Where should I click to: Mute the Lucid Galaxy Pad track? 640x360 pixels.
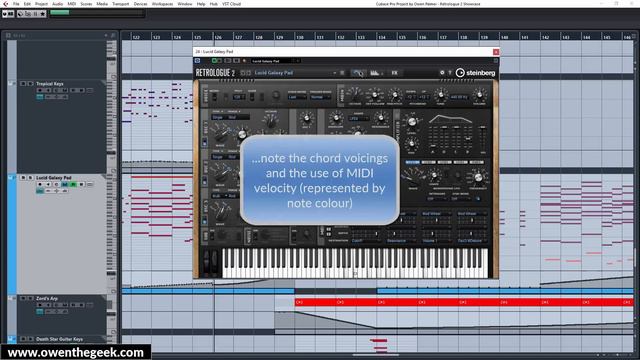coord(23,178)
